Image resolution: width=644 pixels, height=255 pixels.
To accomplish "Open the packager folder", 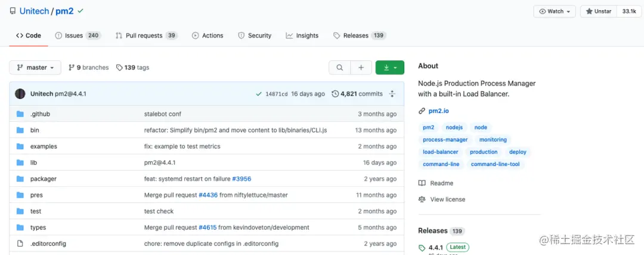I will pos(44,179).
